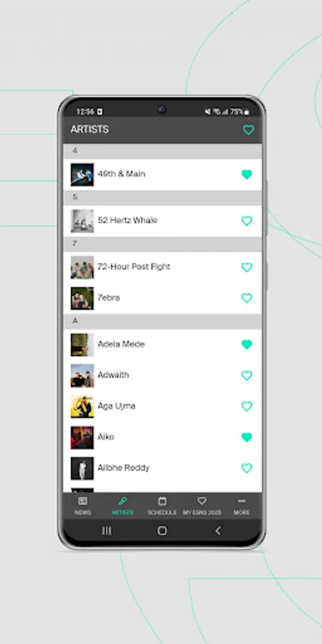
Task: Favorite Ailbhe Reddy heart icon
Action: [x=246, y=468]
